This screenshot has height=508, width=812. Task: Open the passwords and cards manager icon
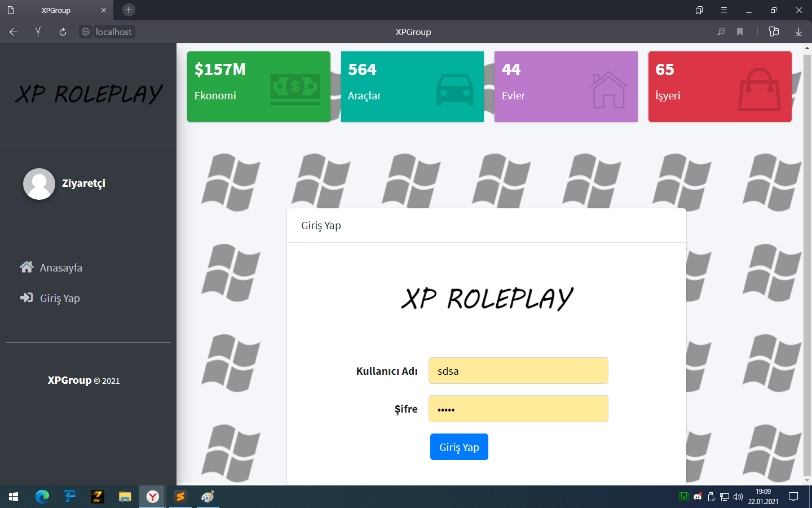(x=774, y=32)
